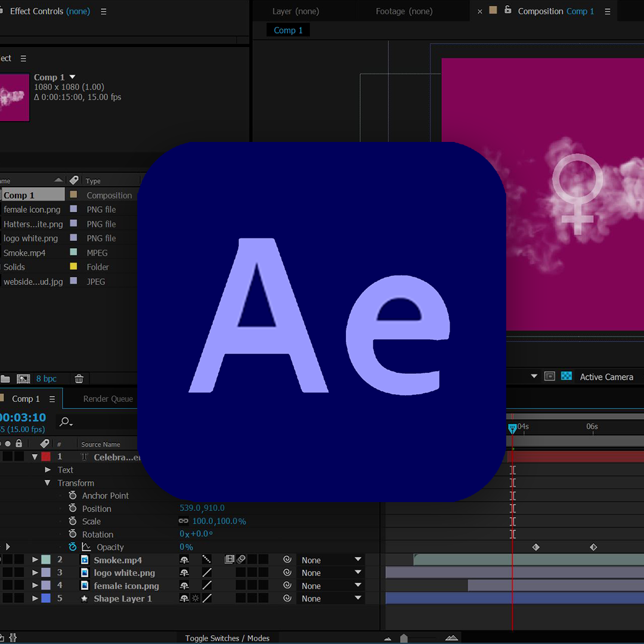Expand the Text property group
The width and height of the screenshot is (644, 644).
tap(48, 470)
